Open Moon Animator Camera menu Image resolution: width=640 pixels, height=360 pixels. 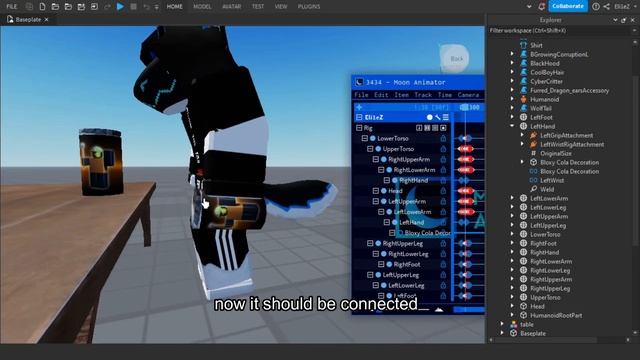468,95
